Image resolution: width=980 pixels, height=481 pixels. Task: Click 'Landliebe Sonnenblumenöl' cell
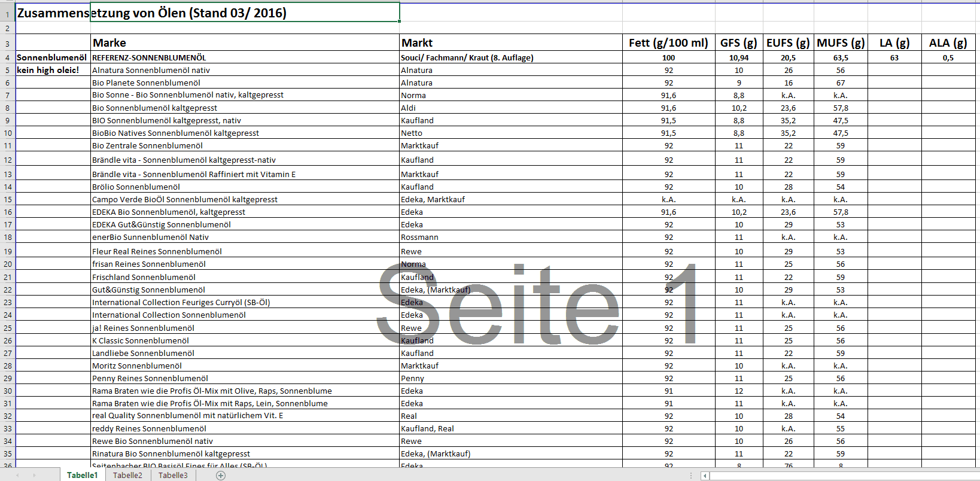(x=245, y=353)
